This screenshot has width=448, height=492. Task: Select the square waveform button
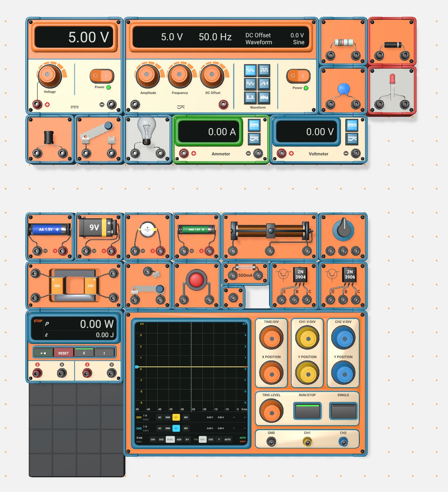point(264,70)
